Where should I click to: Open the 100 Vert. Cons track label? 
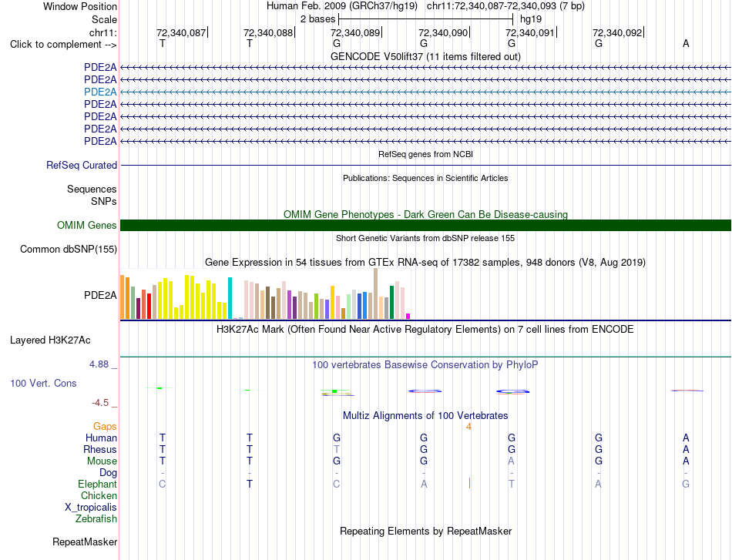43,383
